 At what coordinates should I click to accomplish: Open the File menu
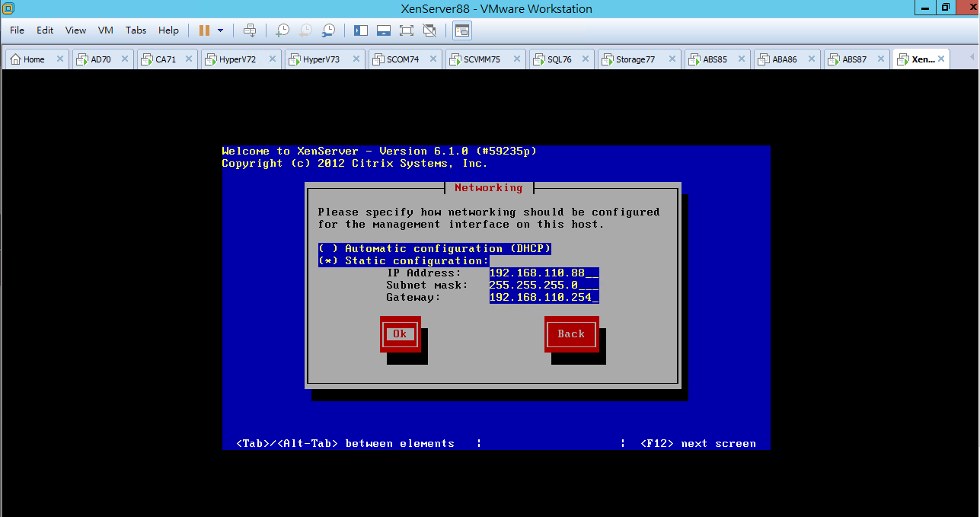point(17,30)
